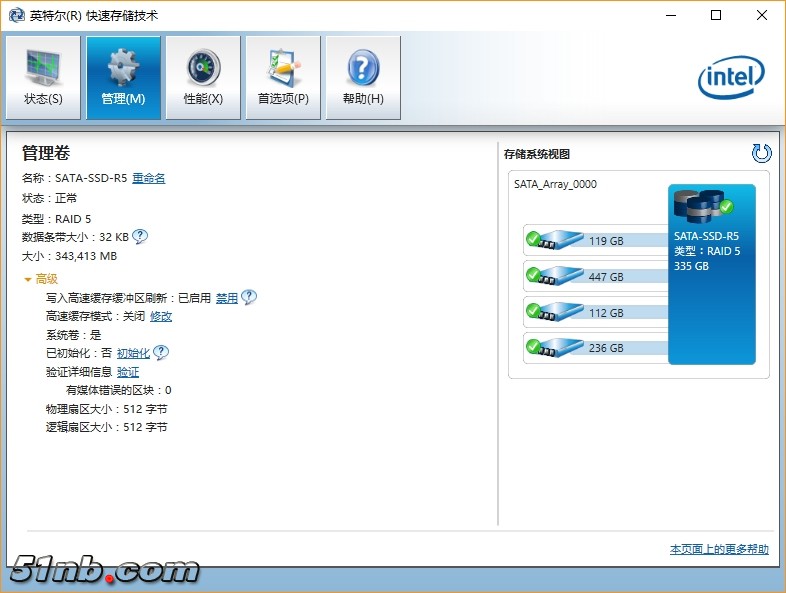Click the SATA_Array_0000 label
786x593 pixels.
(x=555, y=184)
